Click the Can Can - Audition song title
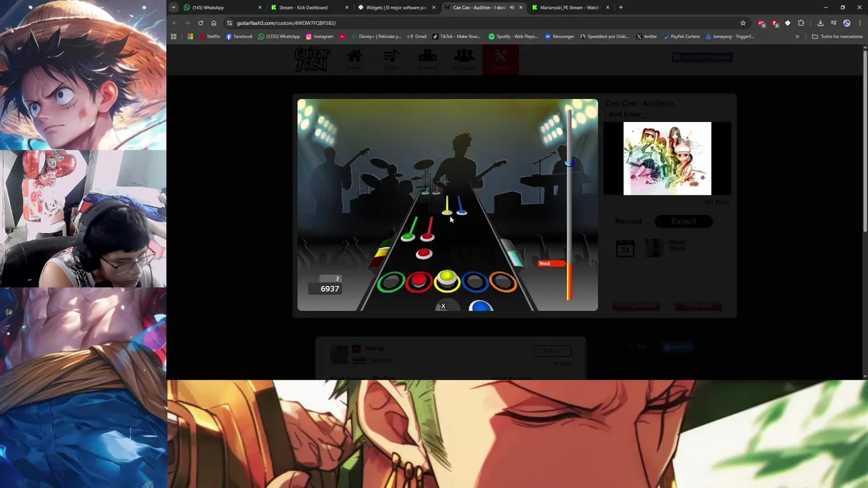868x488 pixels. (x=639, y=103)
